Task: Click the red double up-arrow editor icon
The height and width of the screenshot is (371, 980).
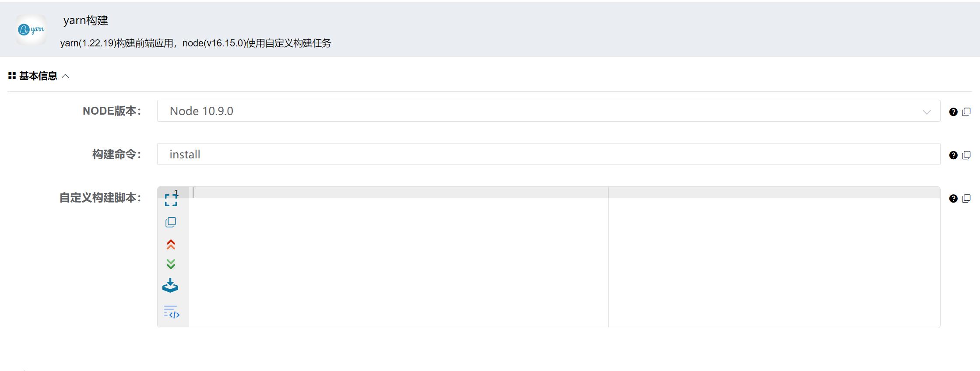Action: 171,245
